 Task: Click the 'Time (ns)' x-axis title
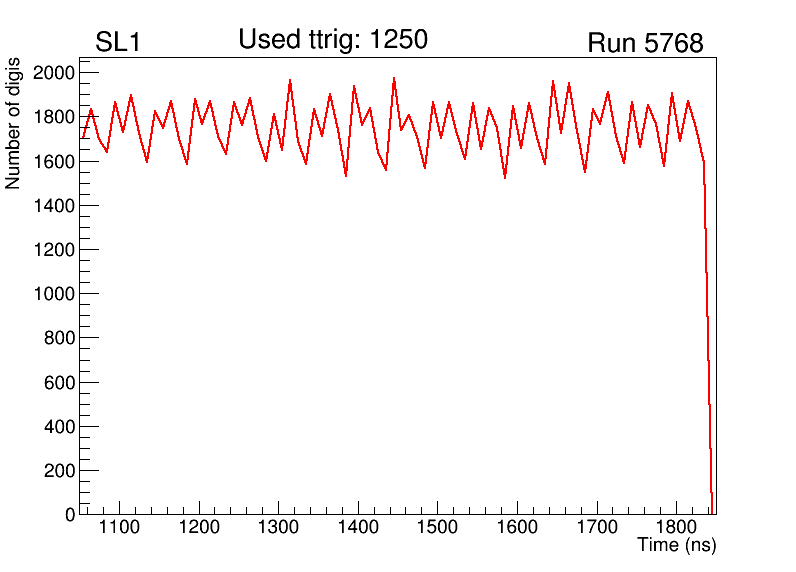(677, 546)
